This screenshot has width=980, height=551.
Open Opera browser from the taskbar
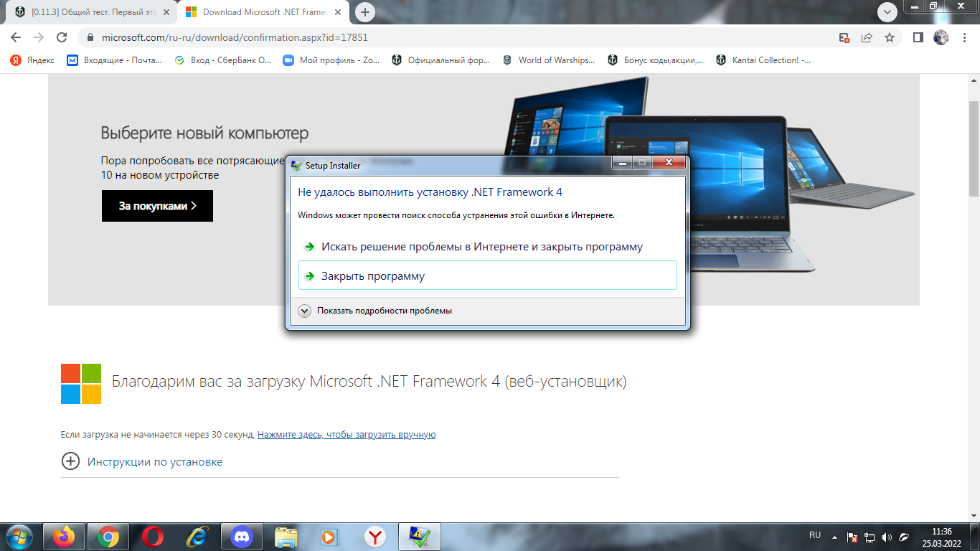152,537
